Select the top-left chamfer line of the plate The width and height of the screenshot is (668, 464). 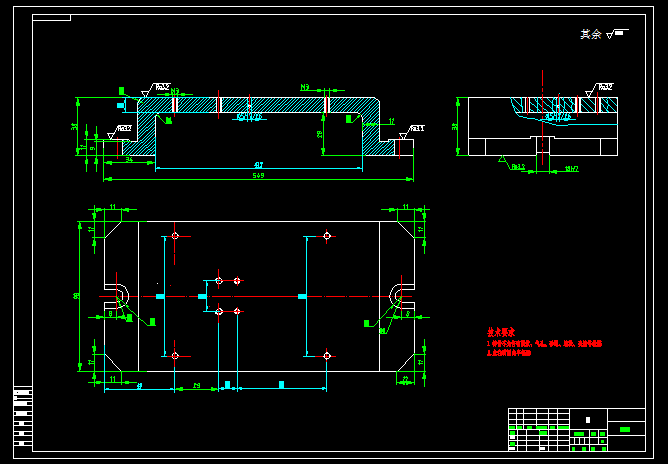(113, 230)
